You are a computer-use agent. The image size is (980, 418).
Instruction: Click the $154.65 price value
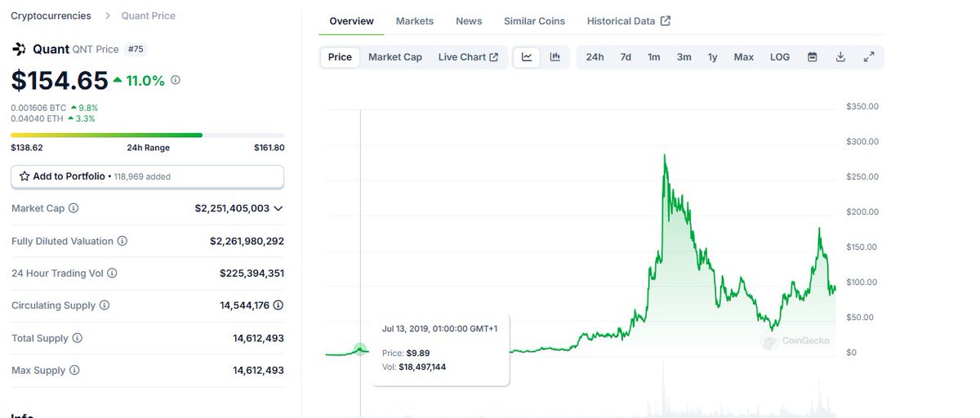pyautogui.click(x=60, y=81)
